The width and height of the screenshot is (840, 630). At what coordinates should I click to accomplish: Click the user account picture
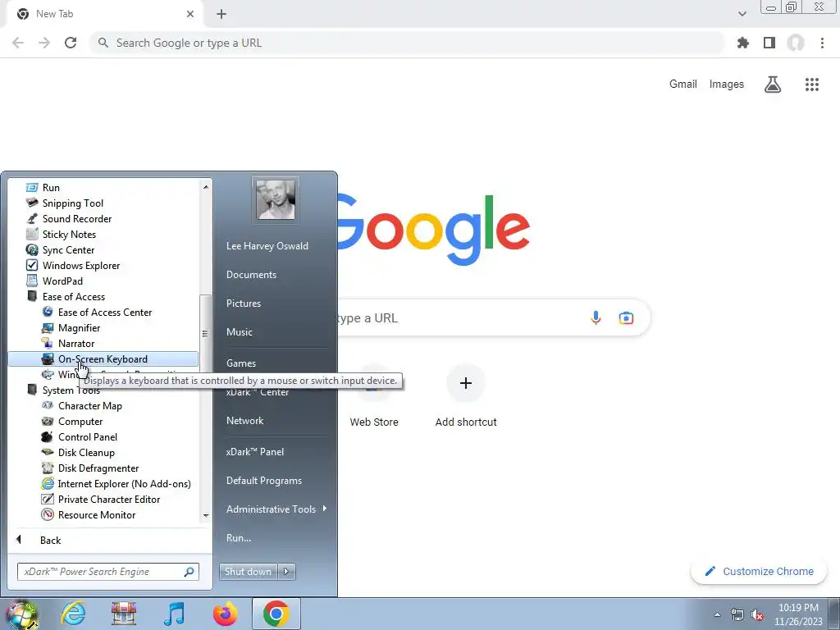tap(276, 199)
